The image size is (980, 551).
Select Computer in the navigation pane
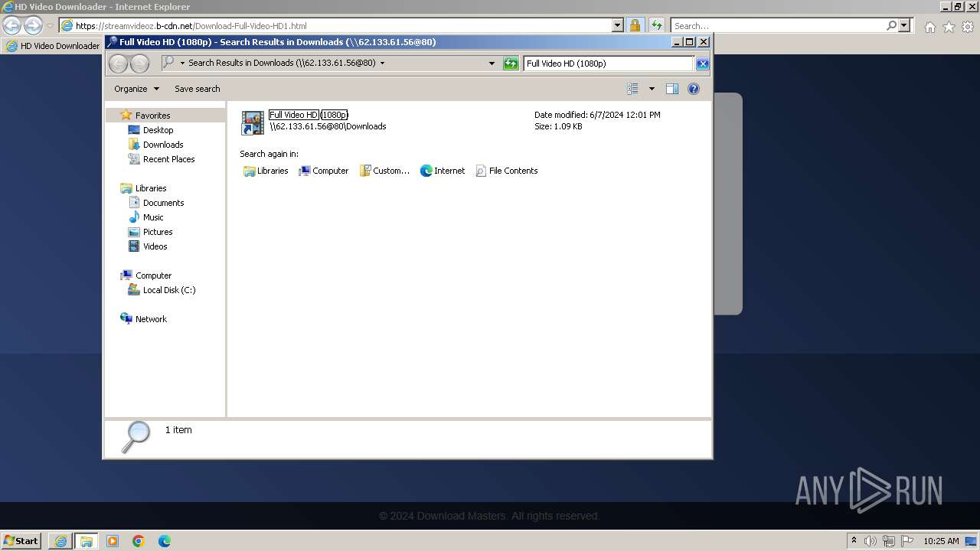[153, 275]
